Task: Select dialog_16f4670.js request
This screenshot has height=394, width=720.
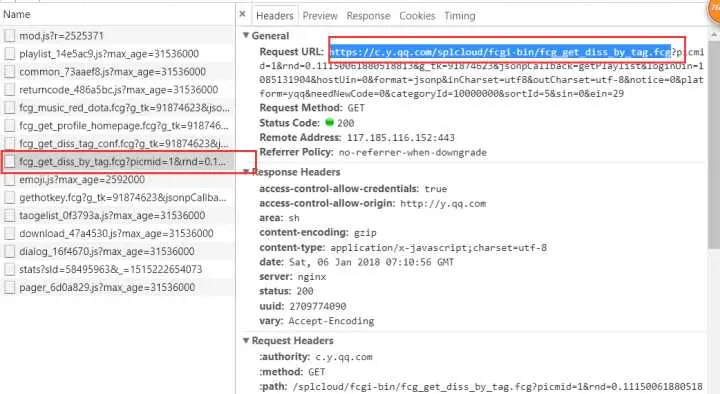Action: [x=118, y=251]
